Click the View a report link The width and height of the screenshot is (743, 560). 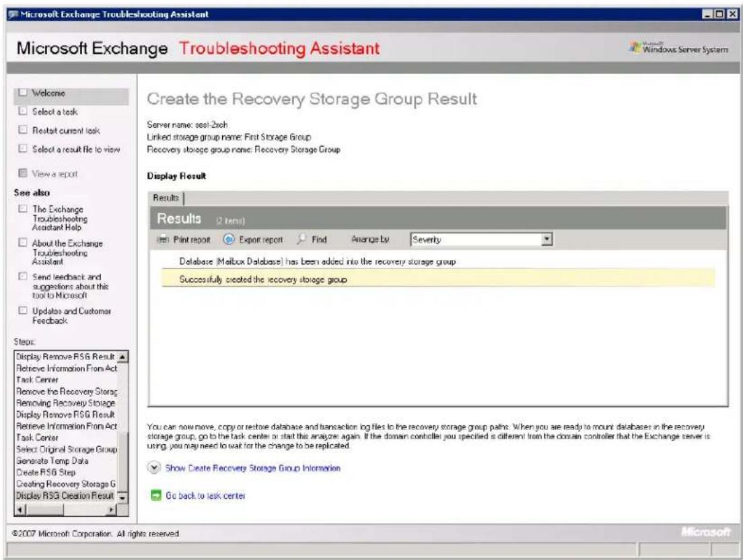click(x=55, y=174)
